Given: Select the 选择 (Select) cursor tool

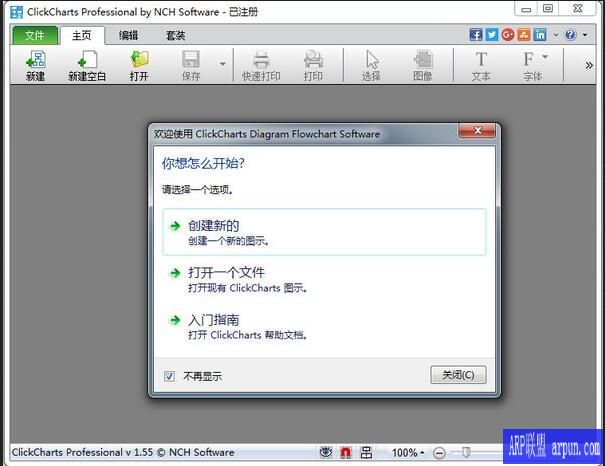Looking at the screenshot, I should point(372,66).
